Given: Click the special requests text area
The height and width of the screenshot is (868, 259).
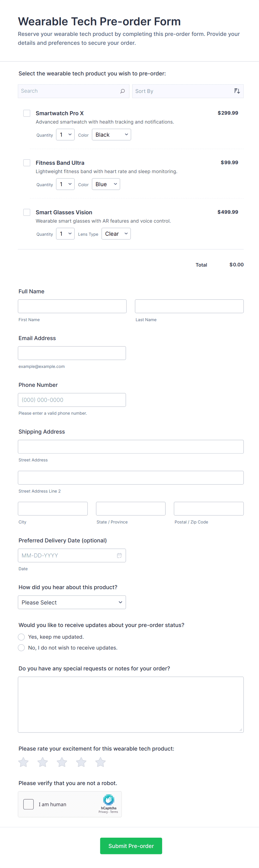Looking at the screenshot, I should click(131, 704).
